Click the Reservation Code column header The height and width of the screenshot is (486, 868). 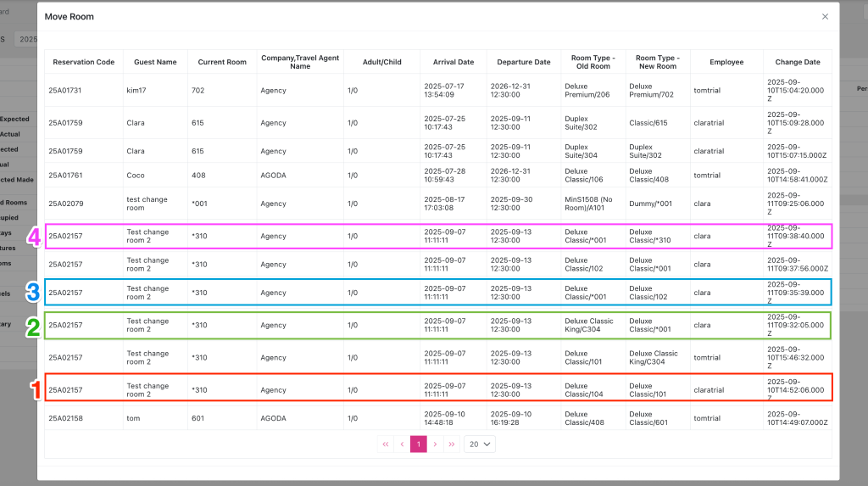(x=83, y=62)
